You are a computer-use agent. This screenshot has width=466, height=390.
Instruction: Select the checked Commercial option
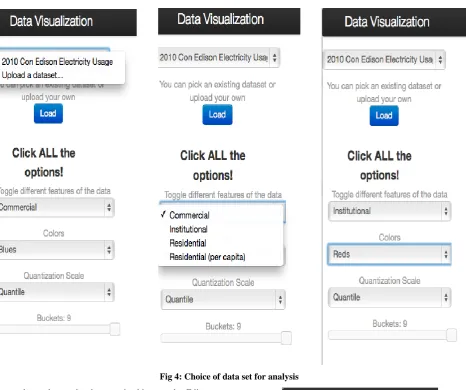(189, 215)
